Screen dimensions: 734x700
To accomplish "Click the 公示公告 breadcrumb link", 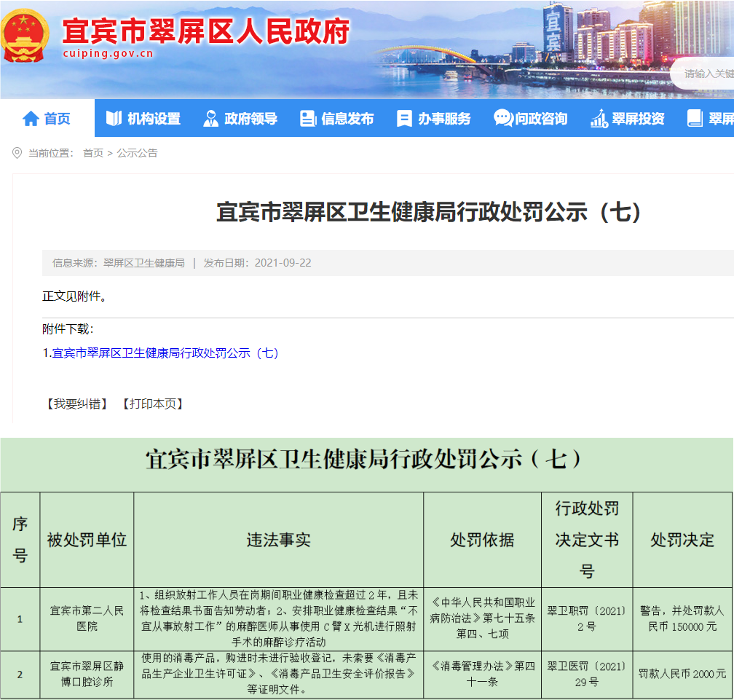I will pos(137,153).
